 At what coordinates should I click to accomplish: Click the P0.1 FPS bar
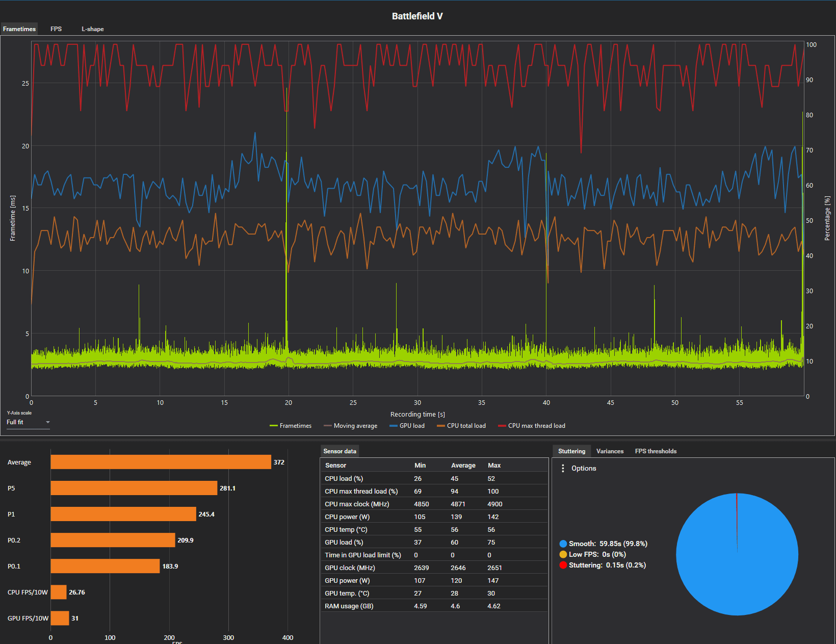(105, 566)
